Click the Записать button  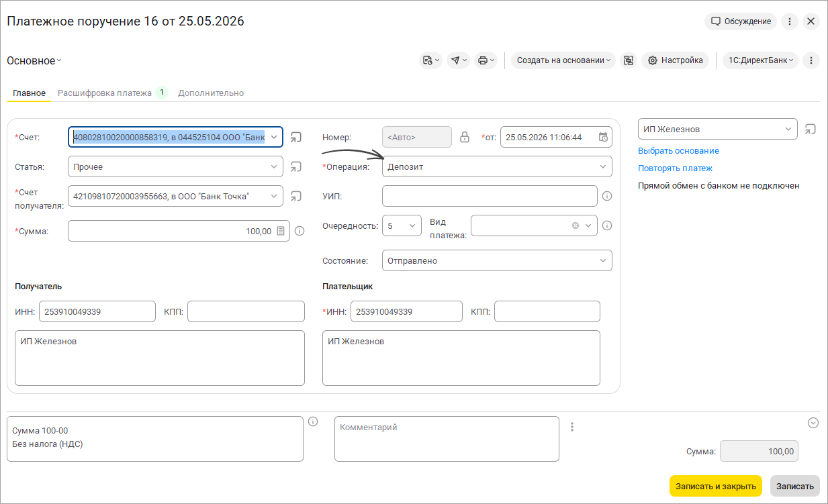[x=795, y=486]
